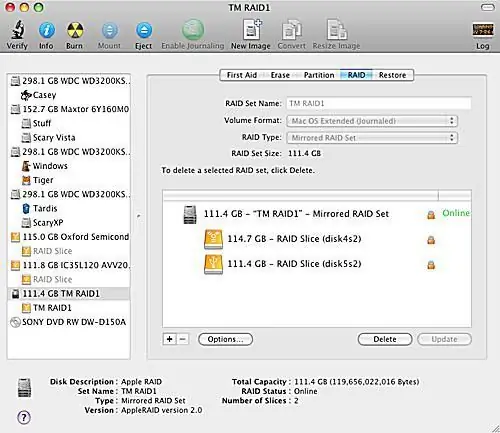This screenshot has height=433, width=500.
Task: Click the Resize Image toolbar icon
Action: 337,30
